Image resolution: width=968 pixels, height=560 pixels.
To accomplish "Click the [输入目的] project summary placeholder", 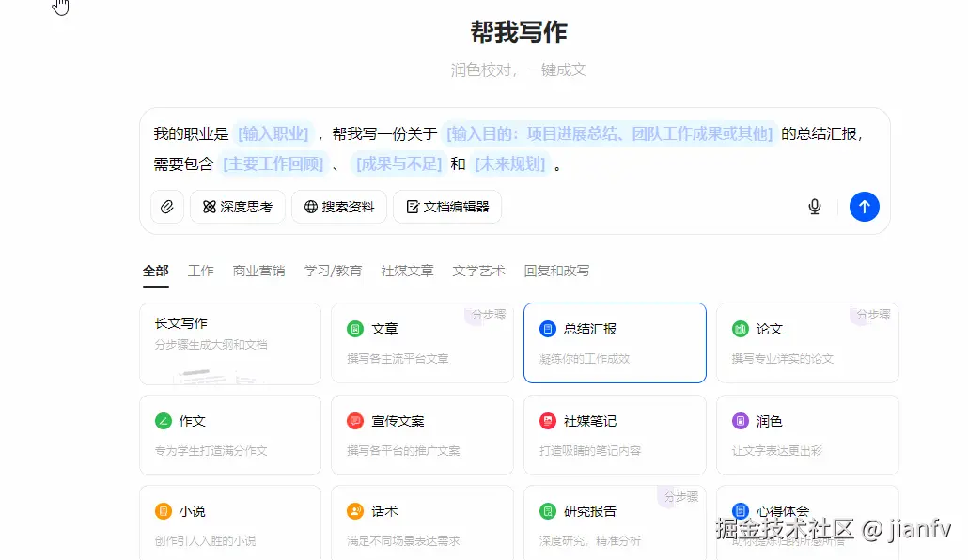I will (609, 134).
